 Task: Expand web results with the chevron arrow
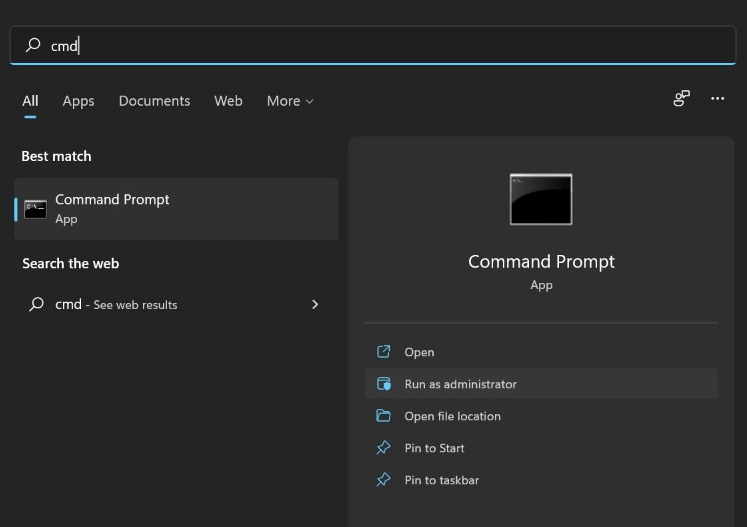click(315, 304)
